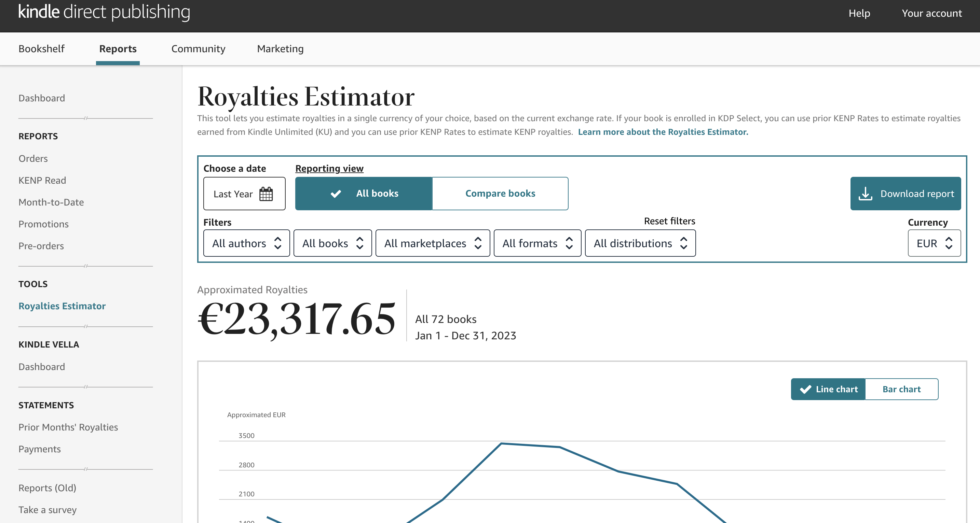Open the All marketplaces filter

point(433,243)
